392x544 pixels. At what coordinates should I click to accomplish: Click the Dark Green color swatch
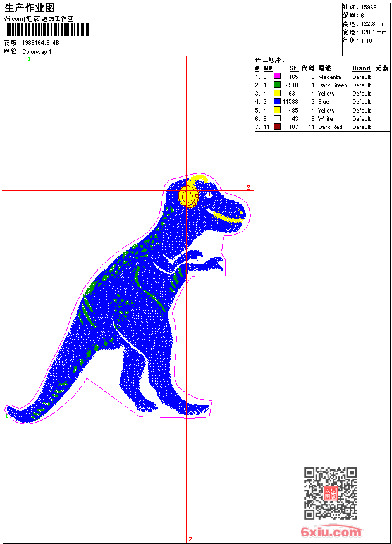277,84
